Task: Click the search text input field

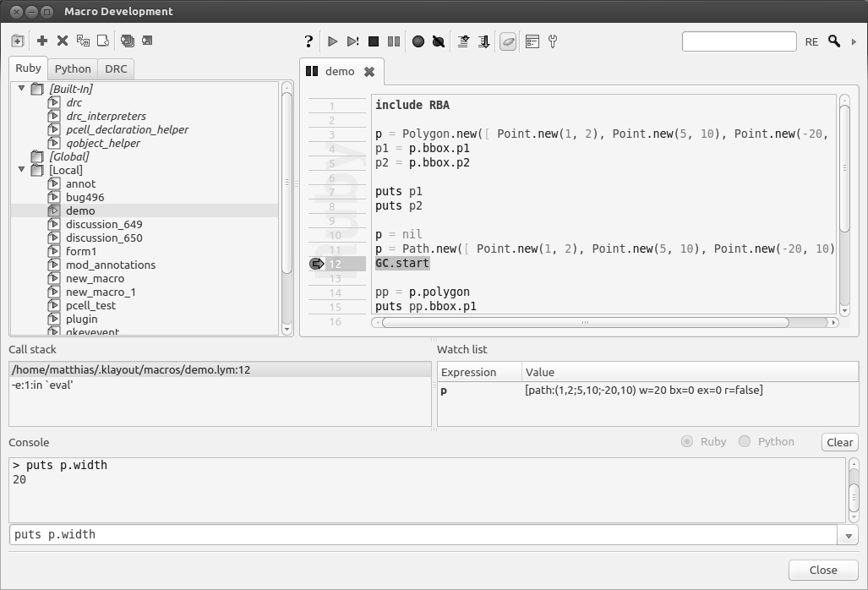Action: [739, 41]
